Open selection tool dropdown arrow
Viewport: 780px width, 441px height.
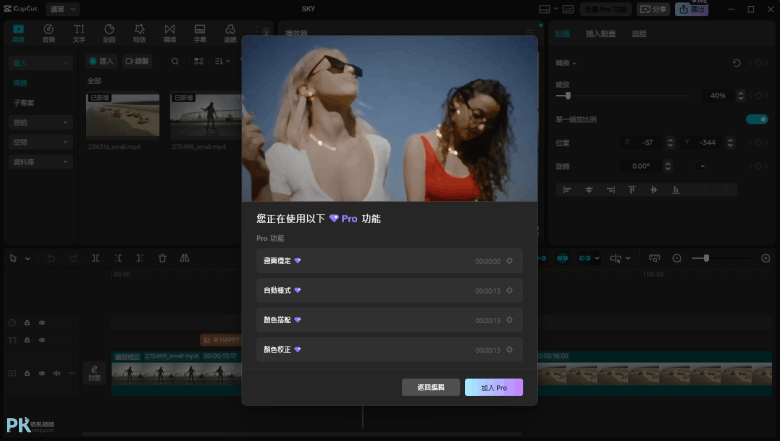pos(28,259)
